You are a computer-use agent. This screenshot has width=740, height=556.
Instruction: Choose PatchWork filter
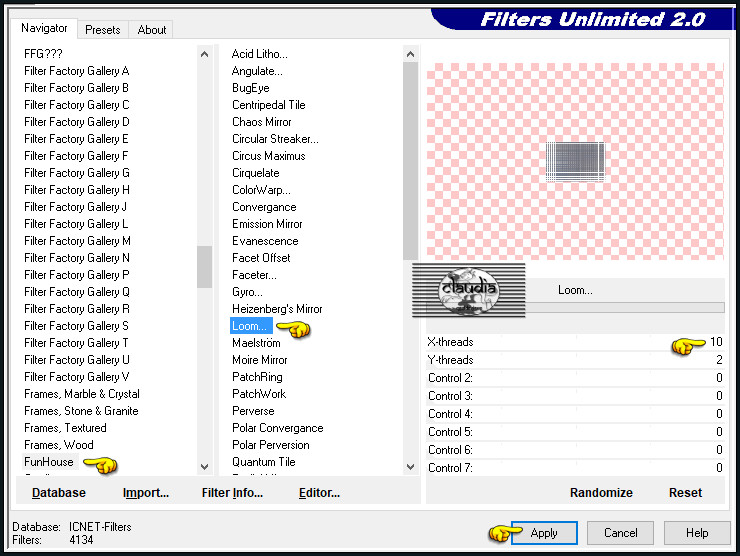point(259,394)
